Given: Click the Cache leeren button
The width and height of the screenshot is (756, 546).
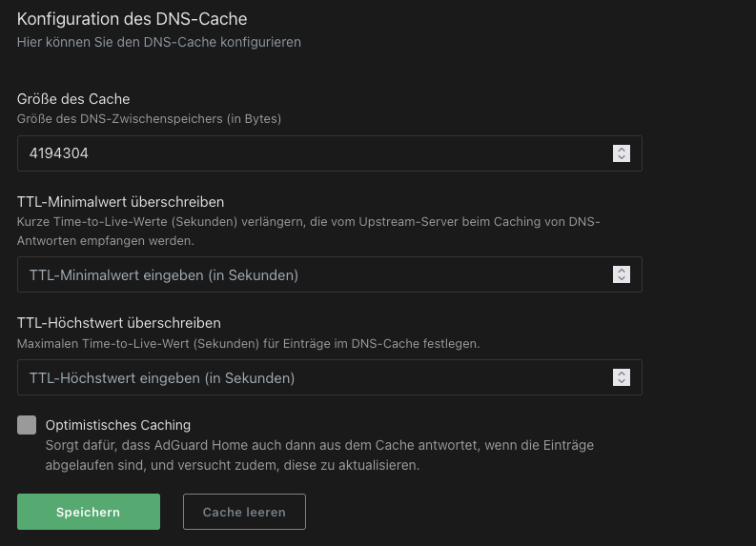Looking at the screenshot, I should pos(244,512).
